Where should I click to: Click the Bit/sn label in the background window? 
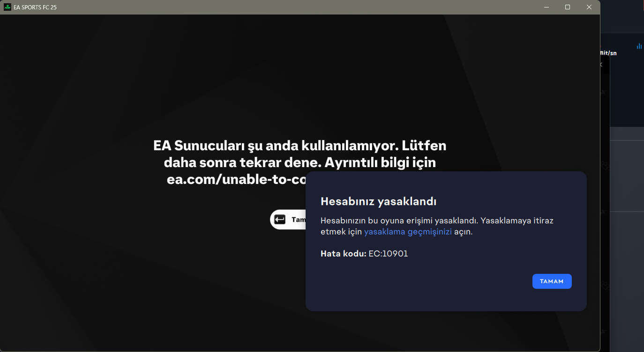pos(608,53)
